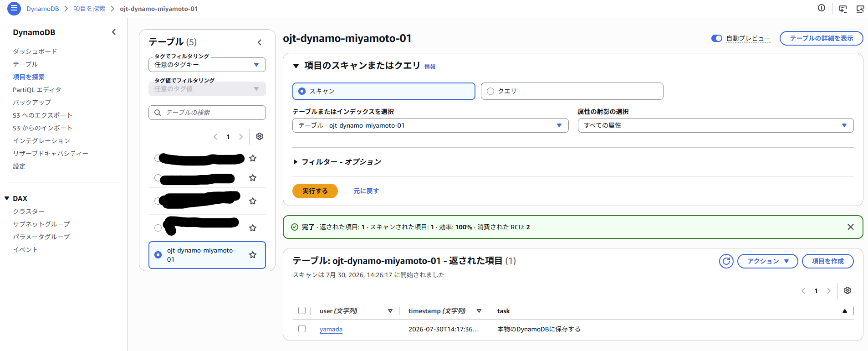This screenshot has height=351, width=868.
Task: Click 項目を探索 breadcrumb link
Action: pyautogui.click(x=89, y=9)
